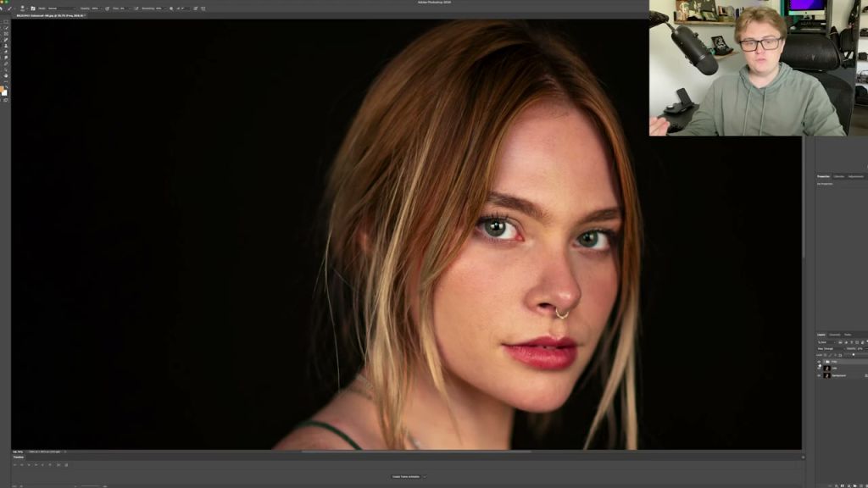Open the layer filter Kind dropdown
Viewport: 868px width, 488px height.
click(827, 342)
